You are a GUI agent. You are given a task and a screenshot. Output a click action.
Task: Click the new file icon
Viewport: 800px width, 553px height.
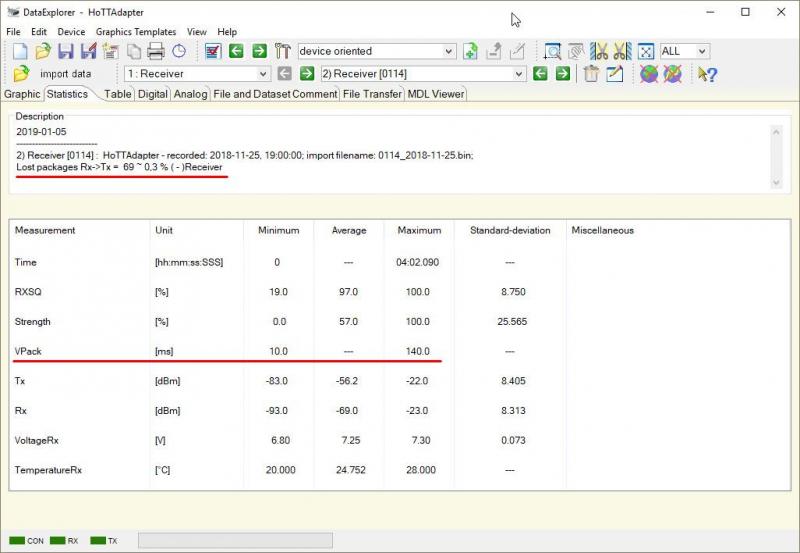pos(19,51)
